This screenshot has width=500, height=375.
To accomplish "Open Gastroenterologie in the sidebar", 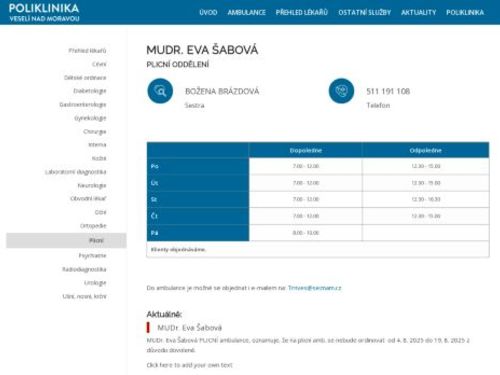I will coord(83,105).
